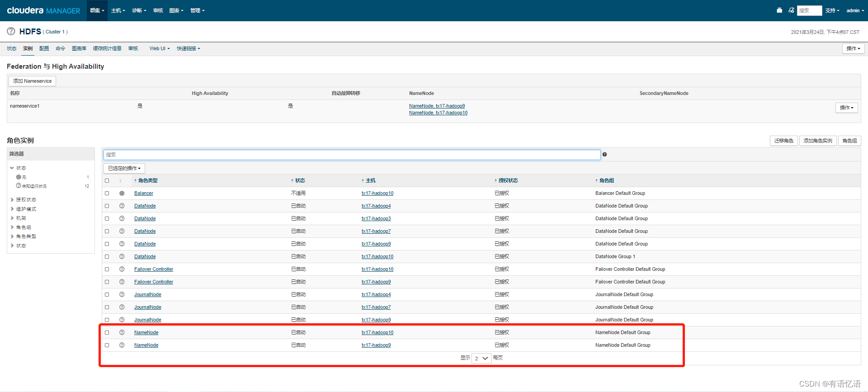
Task: Open the gift icon in the top bar
Action: click(779, 10)
